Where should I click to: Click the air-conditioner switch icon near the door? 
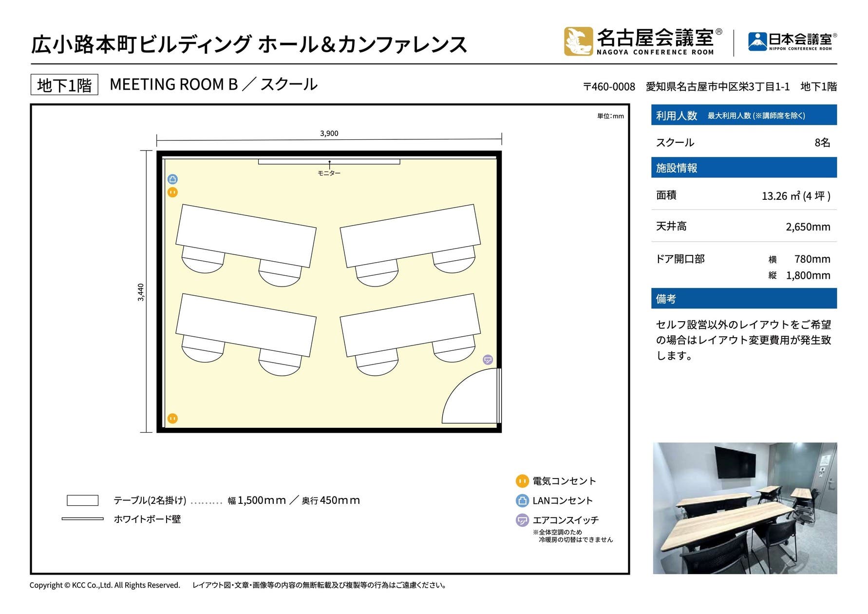coord(487,361)
